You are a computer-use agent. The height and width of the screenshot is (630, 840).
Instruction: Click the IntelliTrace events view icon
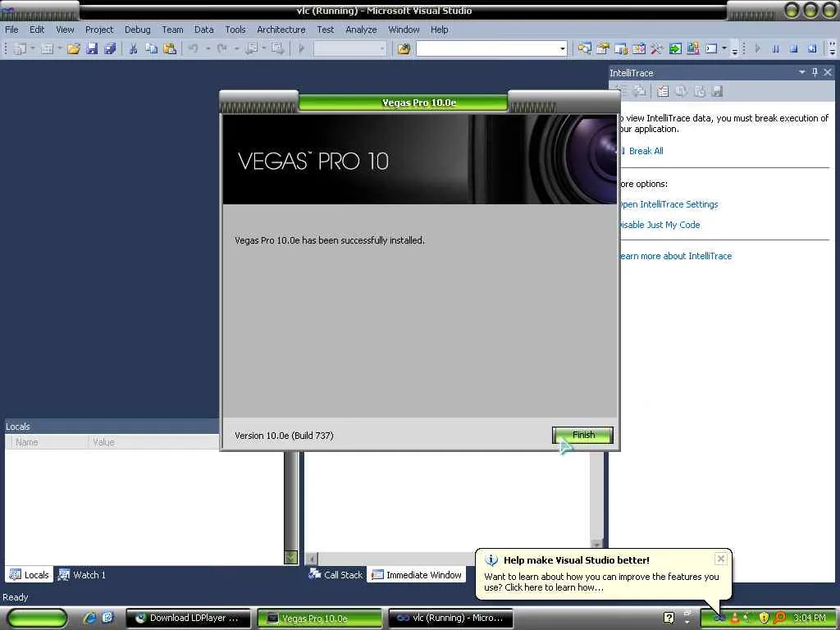(x=663, y=92)
